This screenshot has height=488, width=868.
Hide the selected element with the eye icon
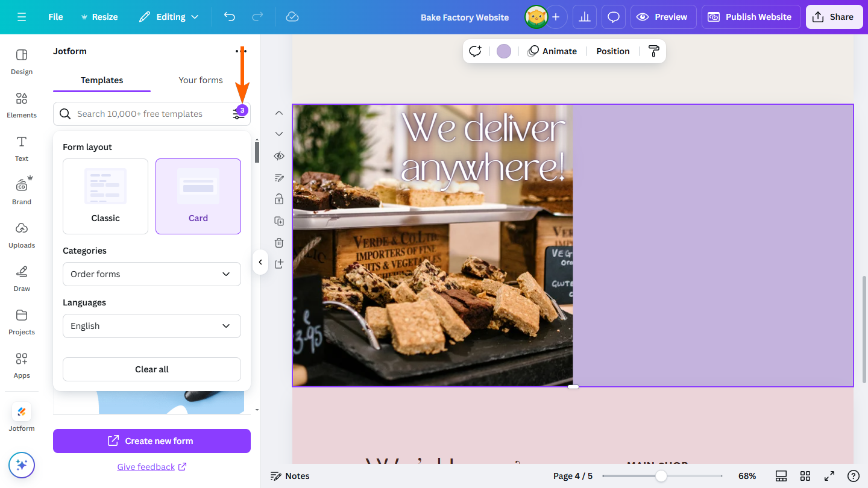point(278,155)
